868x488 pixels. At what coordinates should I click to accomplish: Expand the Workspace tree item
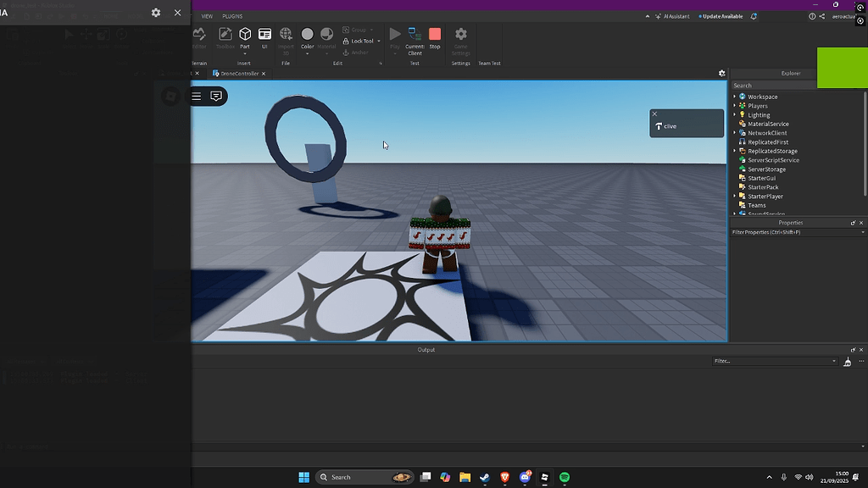(x=734, y=96)
